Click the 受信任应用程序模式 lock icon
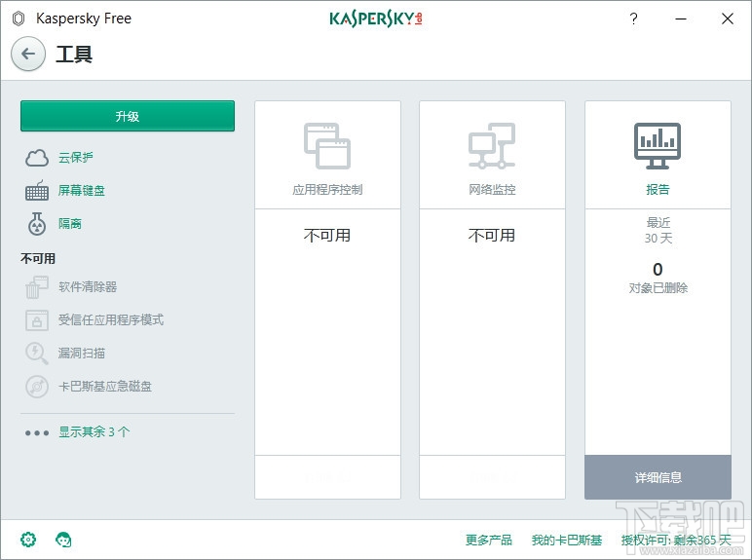The height and width of the screenshot is (560, 752). [x=37, y=320]
